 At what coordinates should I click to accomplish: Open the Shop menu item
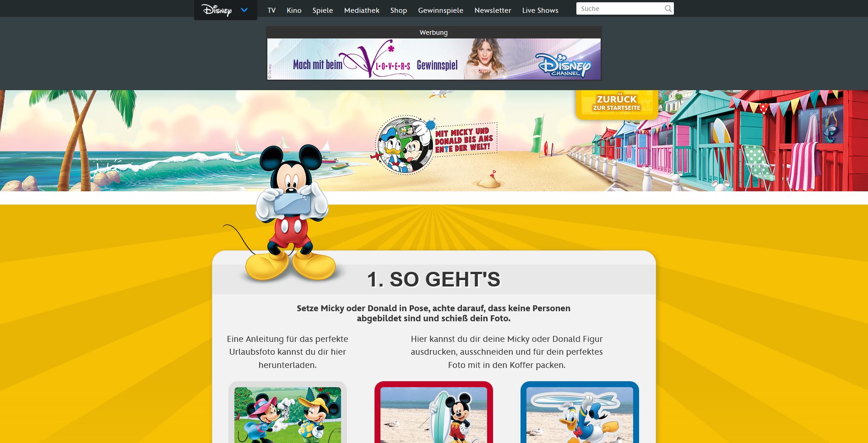click(x=399, y=10)
